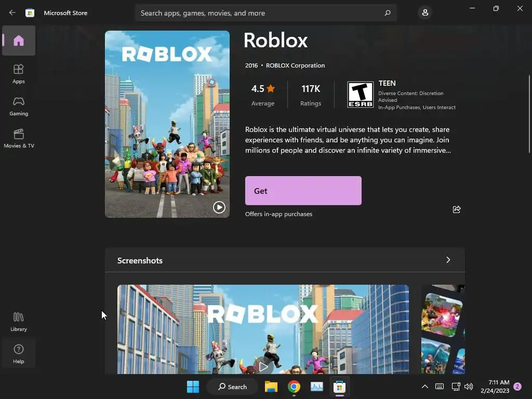Open the Windows Start menu
This screenshot has height=399, width=532.
coord(193,387)
